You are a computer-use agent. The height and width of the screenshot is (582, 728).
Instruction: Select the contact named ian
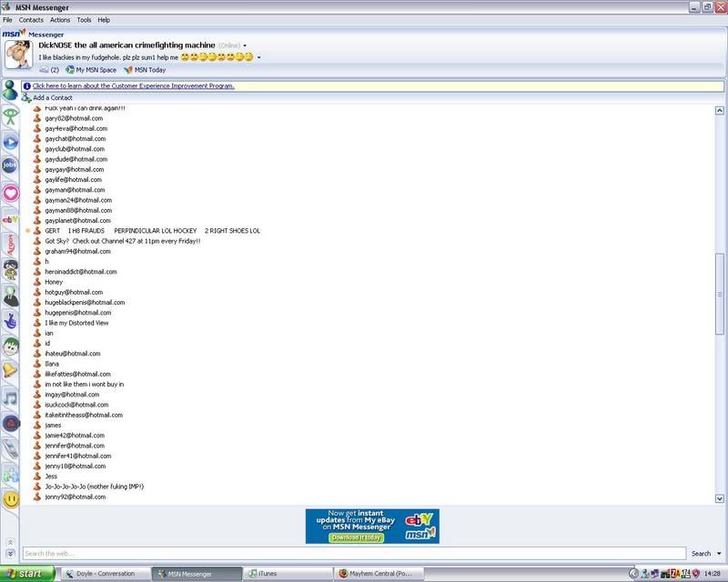coord(49,333)
